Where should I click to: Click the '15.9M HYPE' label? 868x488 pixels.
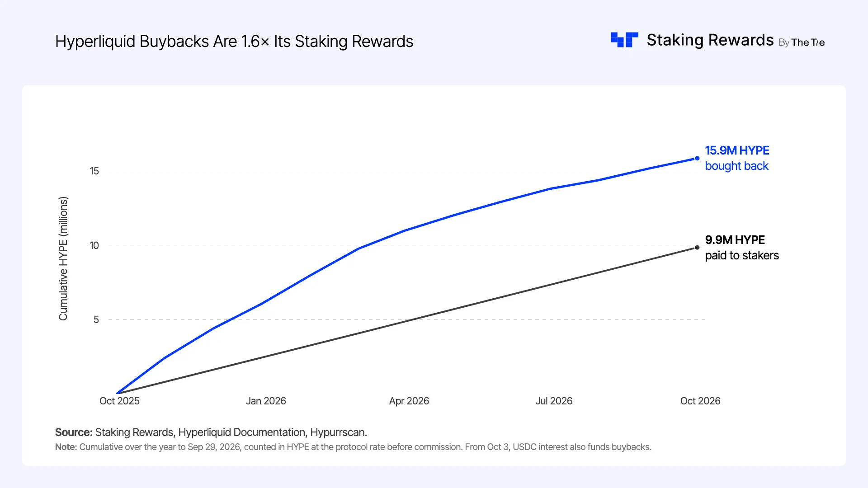point(737,150)
